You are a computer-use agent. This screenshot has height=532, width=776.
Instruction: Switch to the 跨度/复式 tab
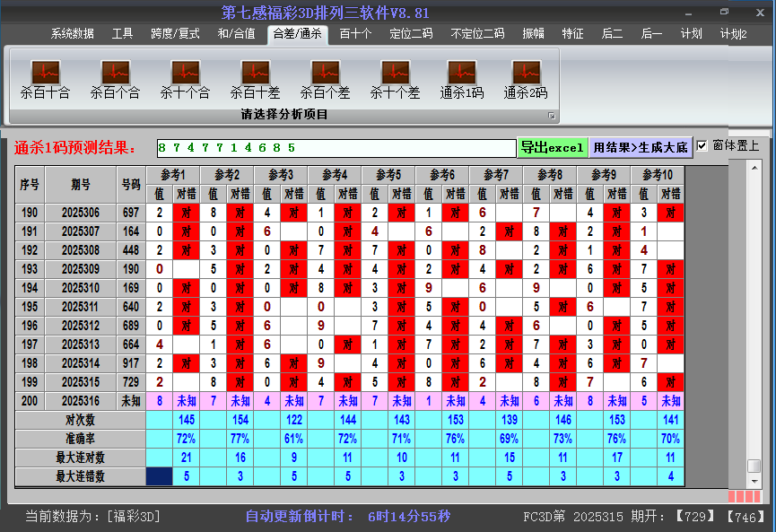click(175, 34)
